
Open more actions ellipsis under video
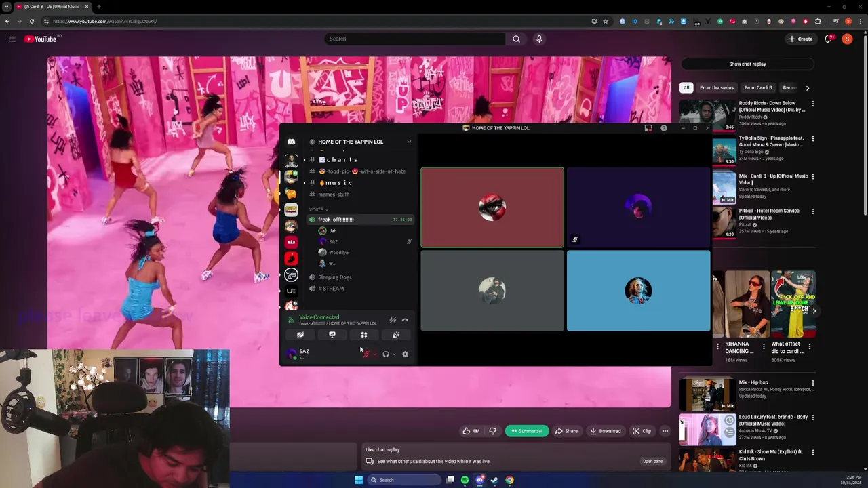pyautogui.click(x=665, y=431)
